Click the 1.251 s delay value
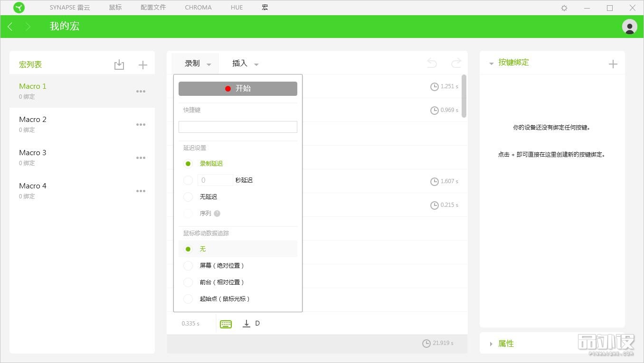The image size is (644, 363). coord(449,86)
